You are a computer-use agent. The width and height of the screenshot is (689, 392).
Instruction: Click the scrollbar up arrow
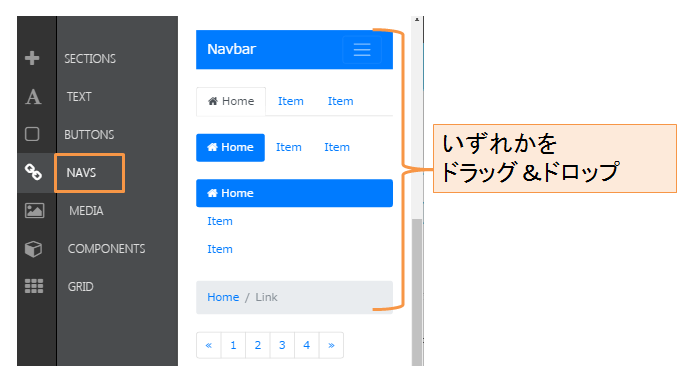click(417, 20)
